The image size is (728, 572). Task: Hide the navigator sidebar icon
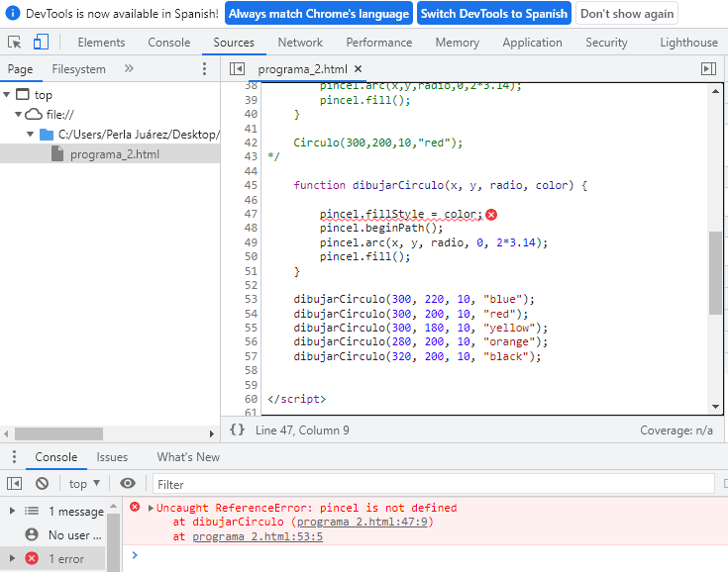pyautogui.click(x=237, y=68)
